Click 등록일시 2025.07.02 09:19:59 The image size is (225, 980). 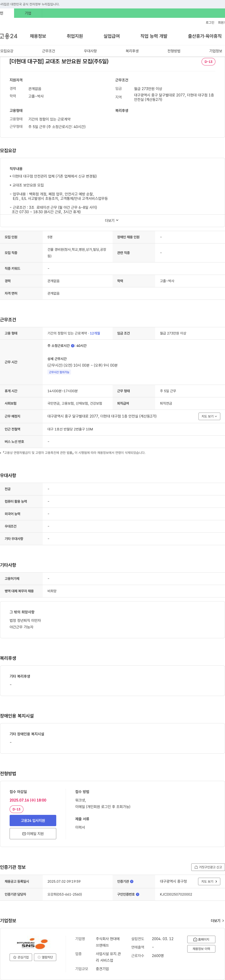[64, 881]
